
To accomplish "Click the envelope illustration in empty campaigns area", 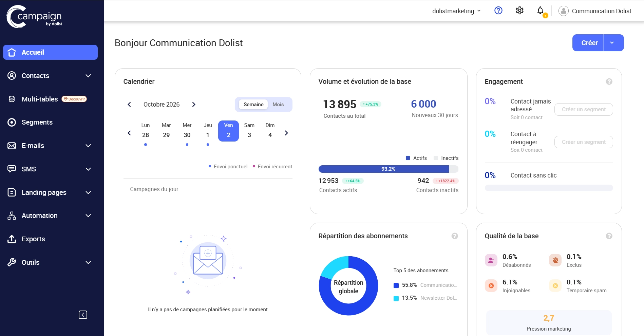I will pyautogui.click(x=208, y=261).
